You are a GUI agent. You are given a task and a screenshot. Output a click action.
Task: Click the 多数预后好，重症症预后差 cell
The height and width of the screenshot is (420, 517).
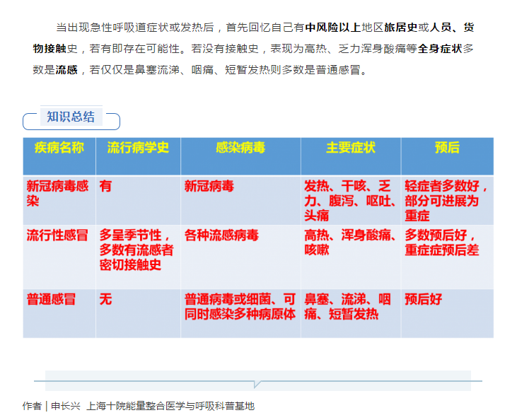447,257
